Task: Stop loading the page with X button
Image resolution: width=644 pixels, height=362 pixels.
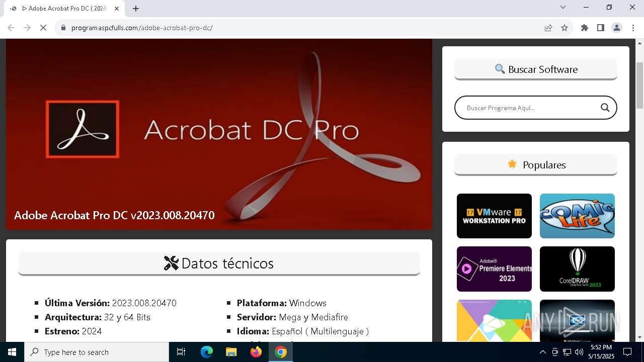Action: pyautogui.click(x=43, y=28)
